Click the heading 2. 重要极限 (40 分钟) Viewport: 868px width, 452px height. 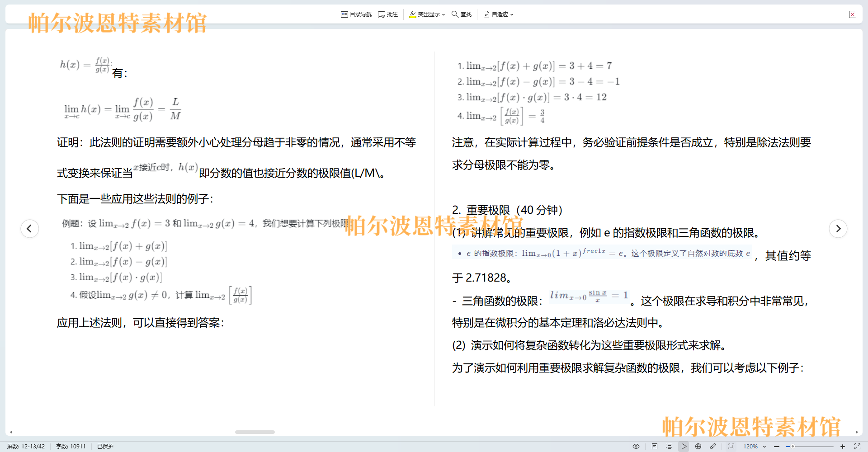507,210
